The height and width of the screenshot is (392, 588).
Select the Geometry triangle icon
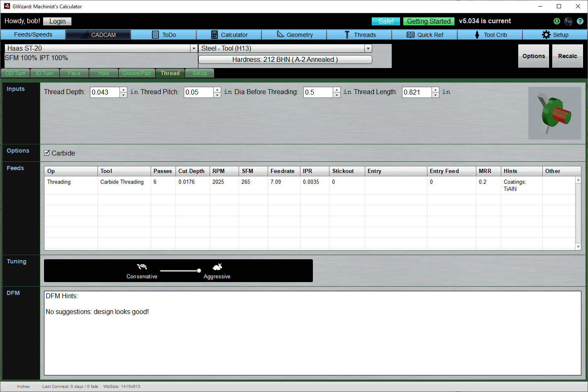pos(280,34)
